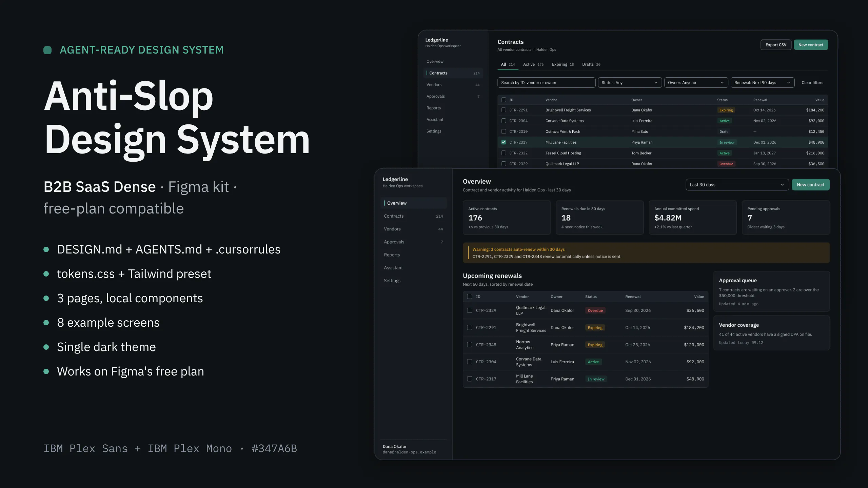Viewport: 868px width, 488px height.
Task: Expand the Renewal: Next 90 days dropdown
Action: [x=763, y=82]
